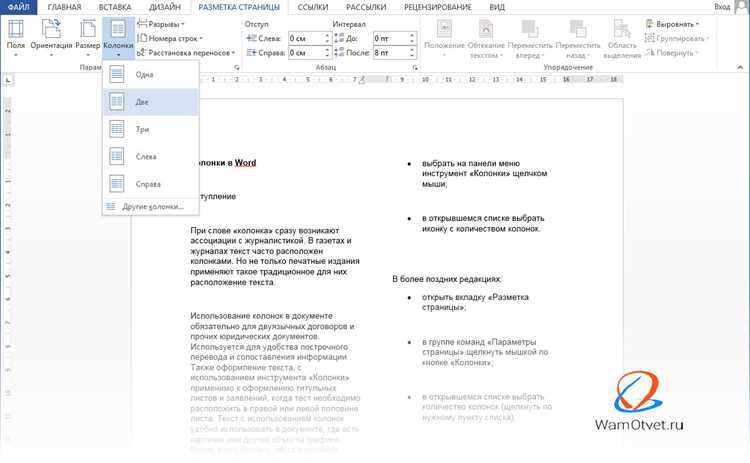Click the Положение position button
This screenshot has width=750, height=463.
[444, 38]
